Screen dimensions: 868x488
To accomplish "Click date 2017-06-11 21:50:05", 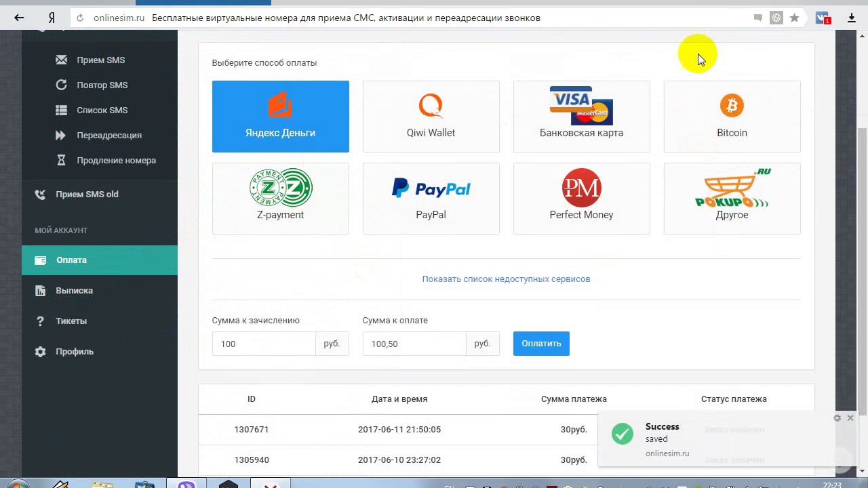I will 399,429.
